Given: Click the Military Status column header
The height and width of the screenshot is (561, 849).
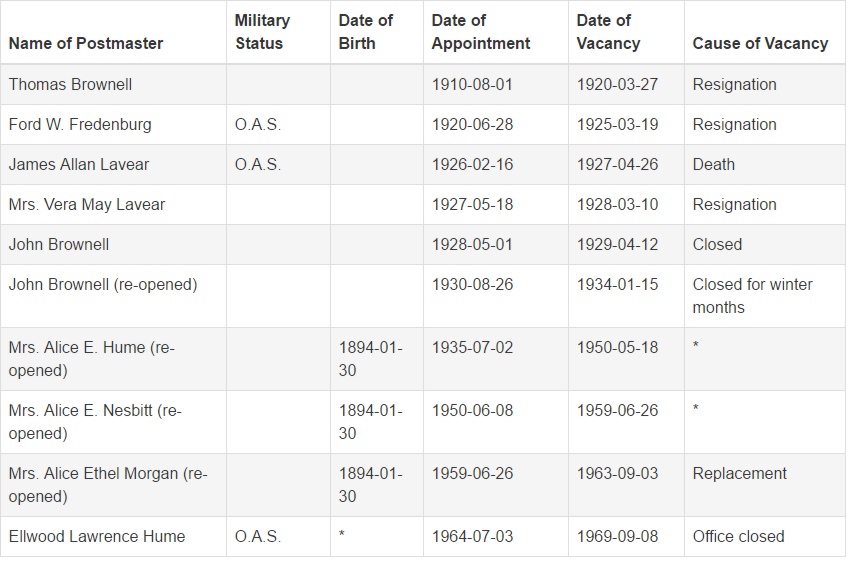Looking at the screenshot, I should [x=262, y=32].
